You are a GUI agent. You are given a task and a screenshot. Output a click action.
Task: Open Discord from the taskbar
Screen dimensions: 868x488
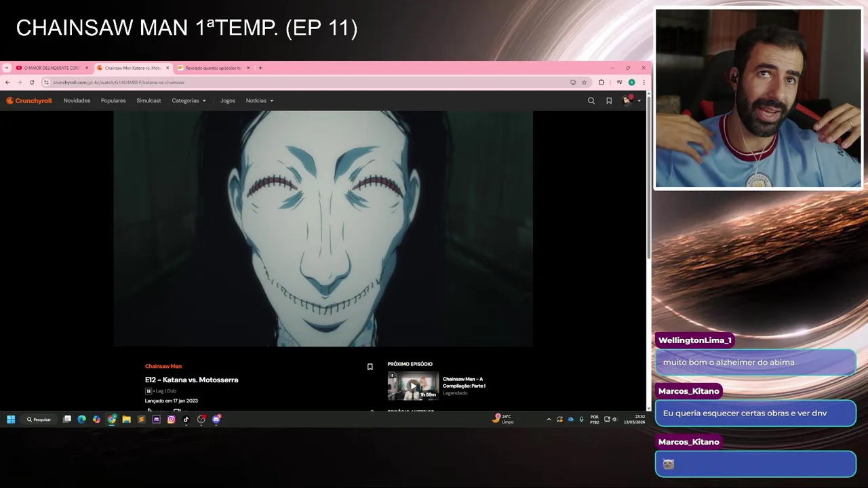pos(216,420)
